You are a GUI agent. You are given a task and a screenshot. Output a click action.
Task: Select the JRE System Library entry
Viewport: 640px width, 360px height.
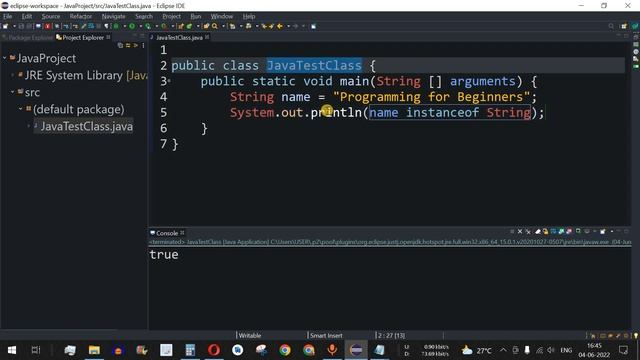tap(82, 76)
